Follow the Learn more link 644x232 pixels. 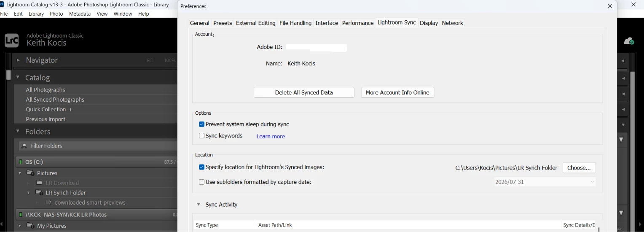(271, 136)
